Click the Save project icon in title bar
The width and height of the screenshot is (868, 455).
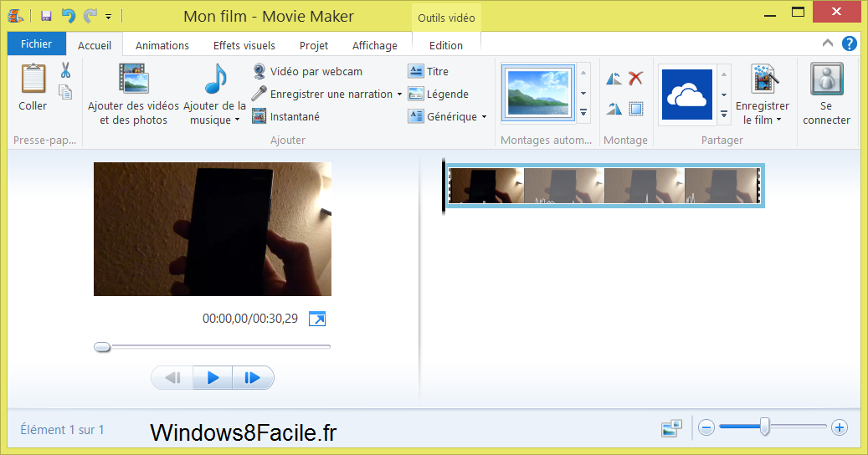pyautogui.click(x=47, y=16)
